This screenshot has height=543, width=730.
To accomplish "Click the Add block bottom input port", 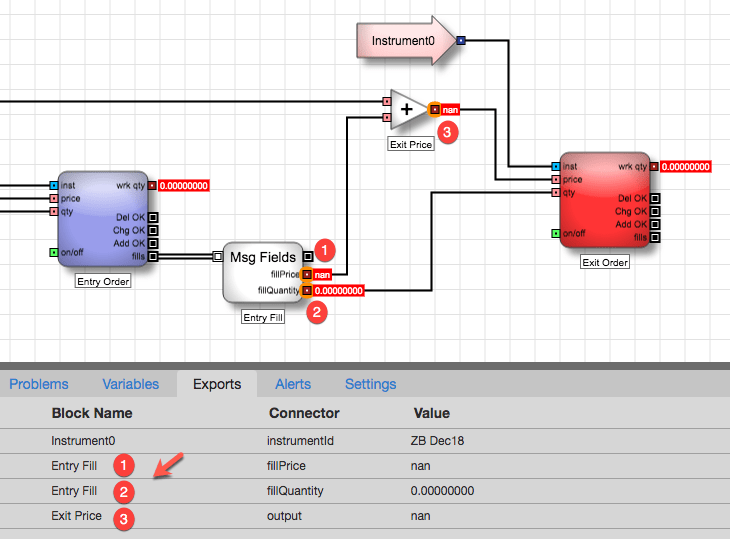I will (x=387, y=117).
